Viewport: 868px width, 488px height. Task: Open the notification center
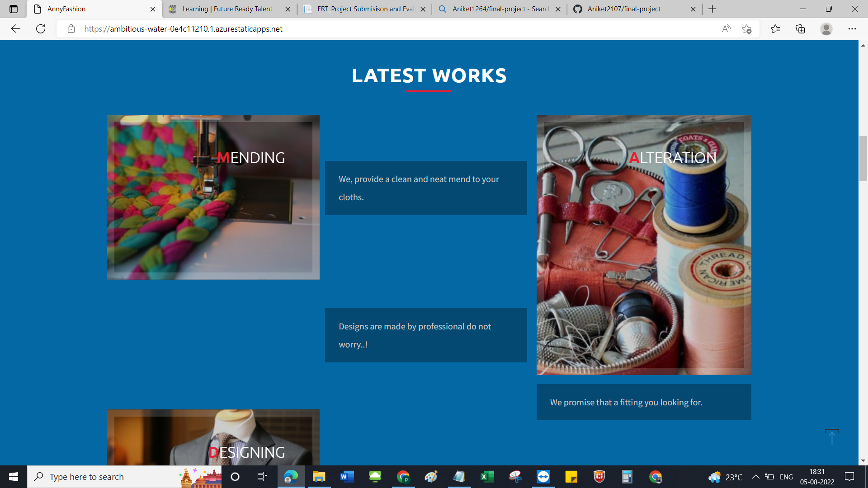pyautogui.click(x=849, y=477)
